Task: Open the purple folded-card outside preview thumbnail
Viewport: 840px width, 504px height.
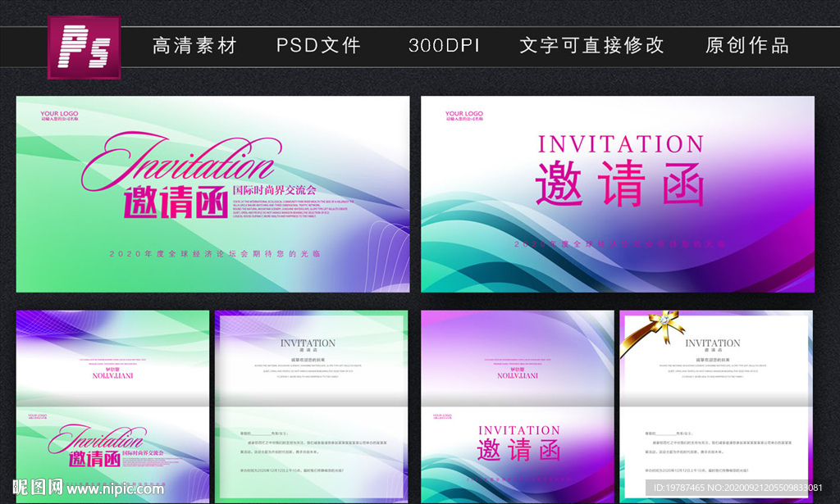Action: click(x=518, y=406)
